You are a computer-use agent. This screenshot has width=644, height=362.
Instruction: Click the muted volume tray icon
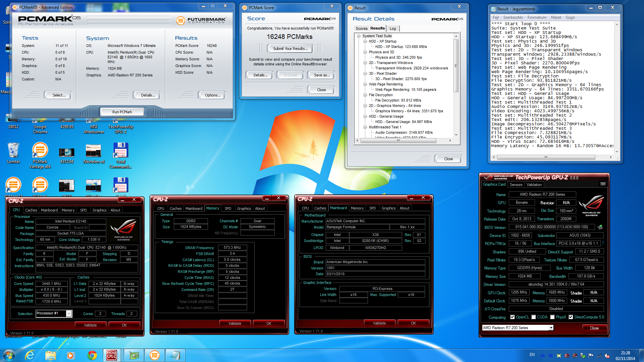point(607,356)
